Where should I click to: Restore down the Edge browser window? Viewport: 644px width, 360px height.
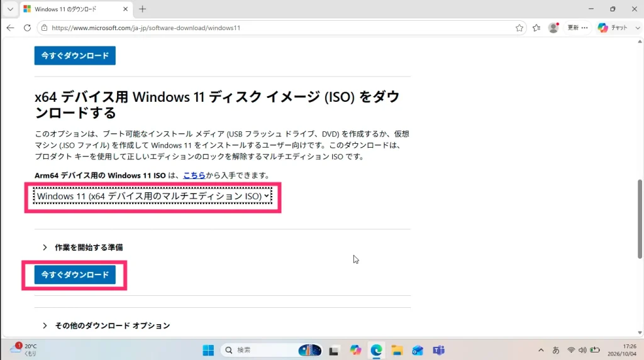click(x=613, y=9)
